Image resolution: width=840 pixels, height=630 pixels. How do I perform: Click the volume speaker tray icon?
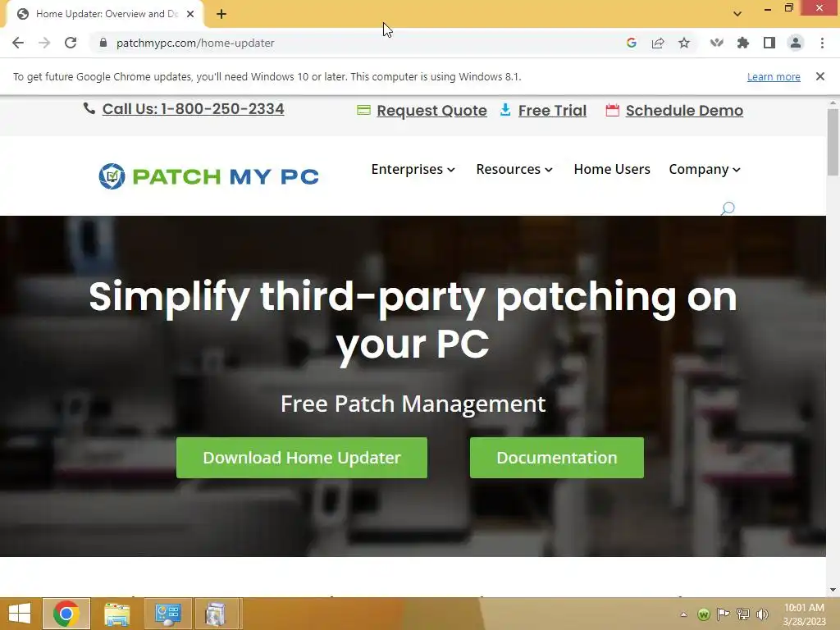[x=762, y=614]
